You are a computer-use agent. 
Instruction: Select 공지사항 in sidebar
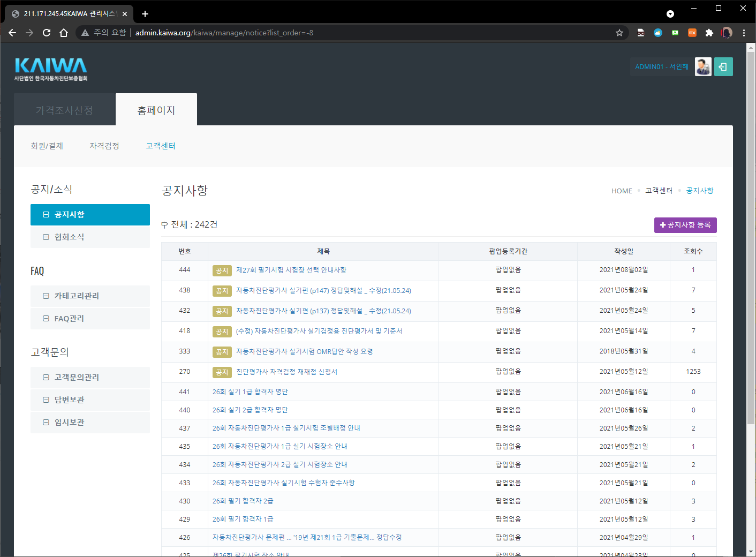coord(90,215)
